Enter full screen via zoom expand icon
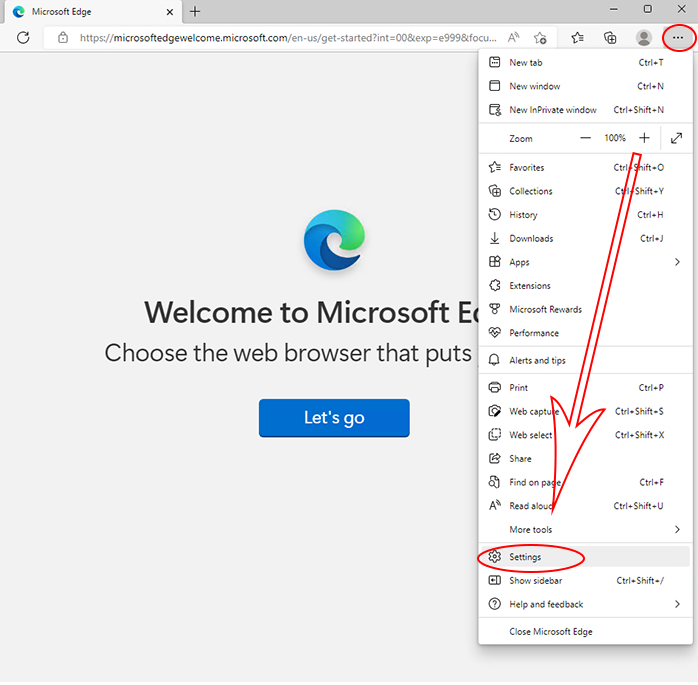Screen dimensions: 698x685 [676, 138]
